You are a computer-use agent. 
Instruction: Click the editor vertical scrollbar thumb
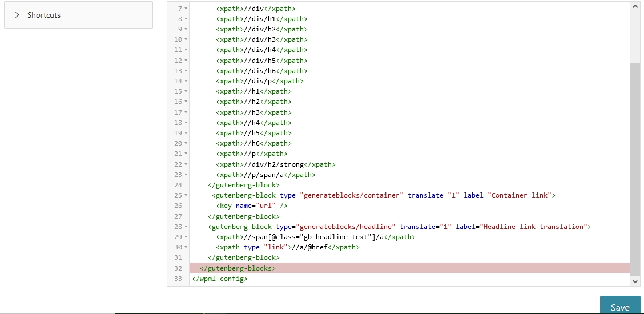click(x=635, y=170)
